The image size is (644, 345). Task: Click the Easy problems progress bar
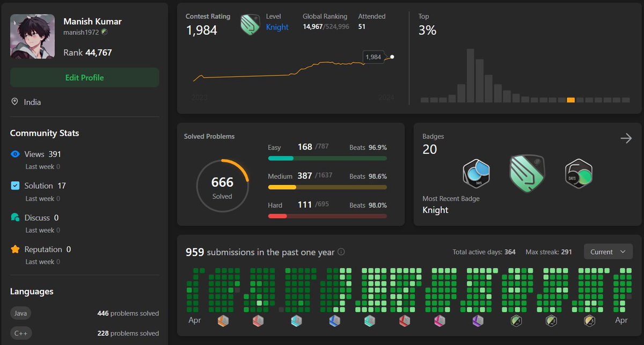(x=327, y=158)
